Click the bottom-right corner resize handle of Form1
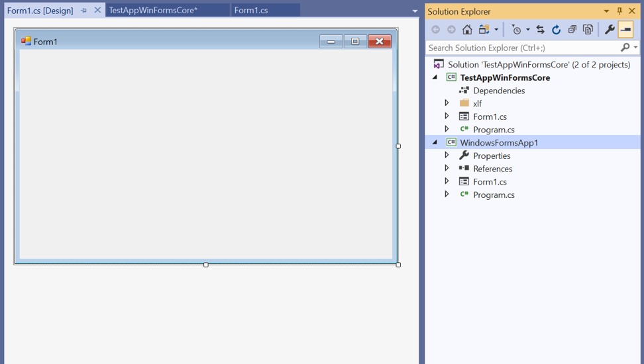Viewport: 644px width, 364px height. (398, 265)
